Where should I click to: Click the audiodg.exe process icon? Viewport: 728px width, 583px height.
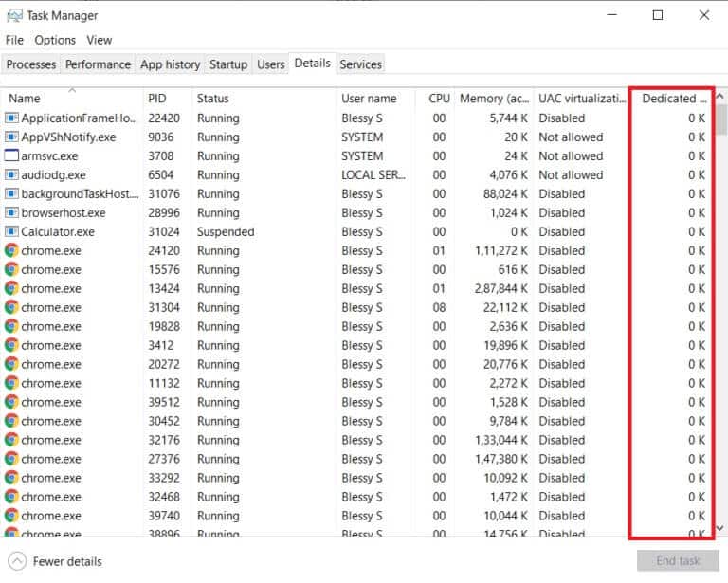pos(11,175)
